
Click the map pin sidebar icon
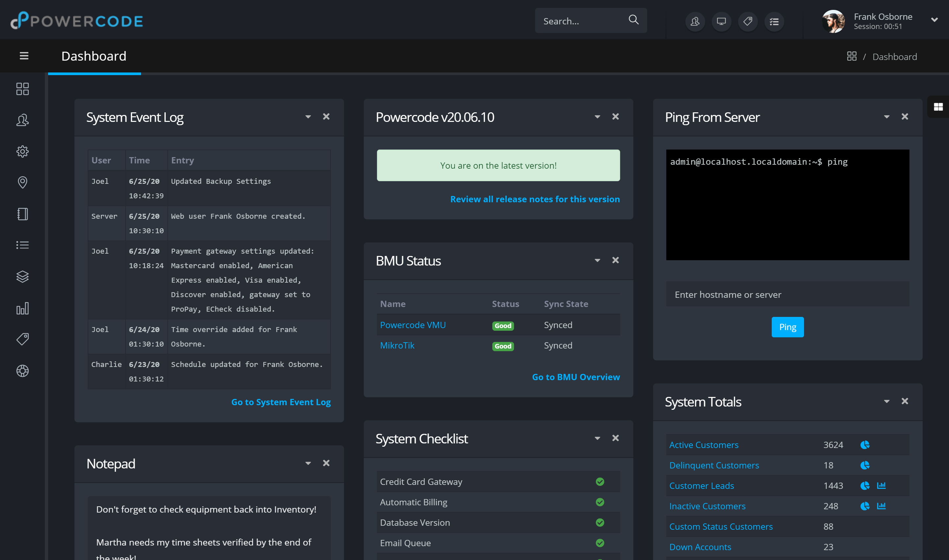click(22, 182)
